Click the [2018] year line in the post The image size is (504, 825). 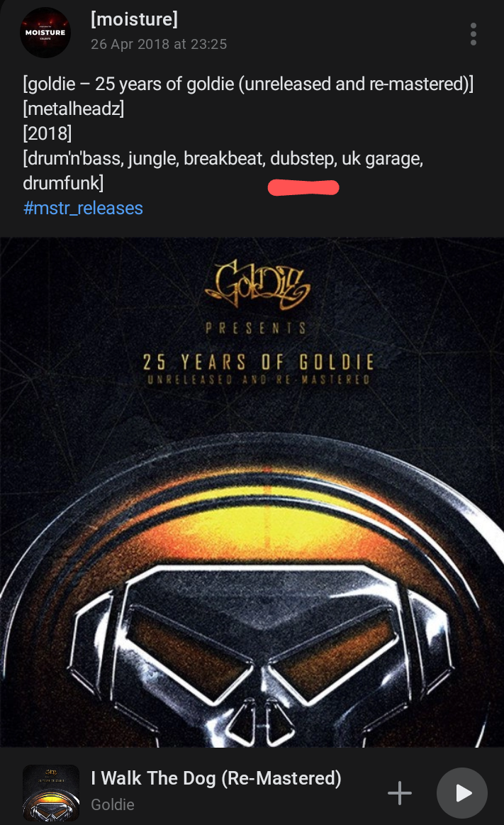47,133
